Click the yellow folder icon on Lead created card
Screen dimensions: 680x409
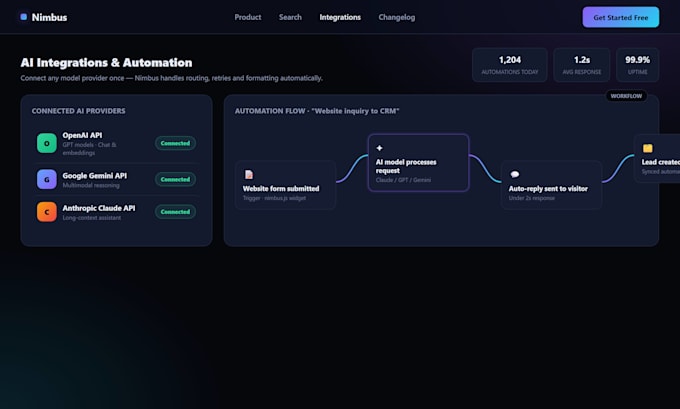point(647,148)
